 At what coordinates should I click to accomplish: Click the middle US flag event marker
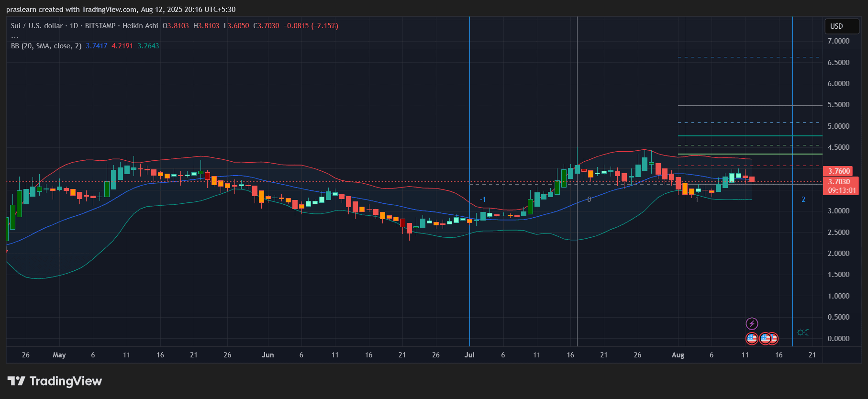pos(765,339)
